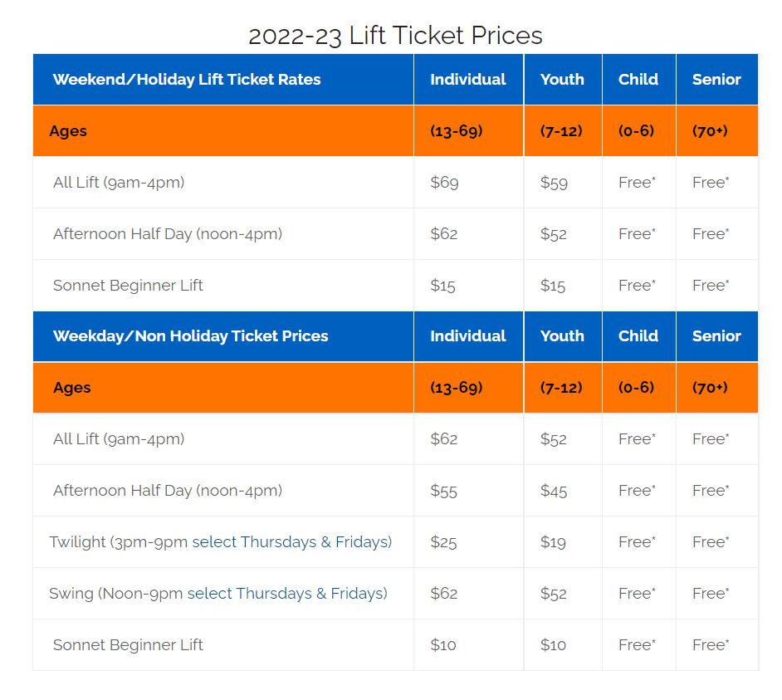Select the $45 weekday Youth Half Day price
The height and width of the screenshot is (700, 782).
coord(554,491)
